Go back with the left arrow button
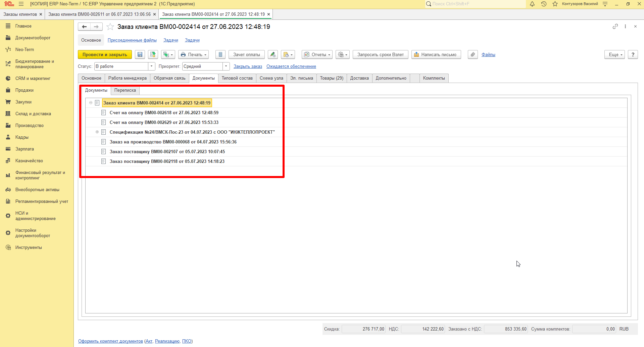The image size is (644, 347). pos(84,27)
